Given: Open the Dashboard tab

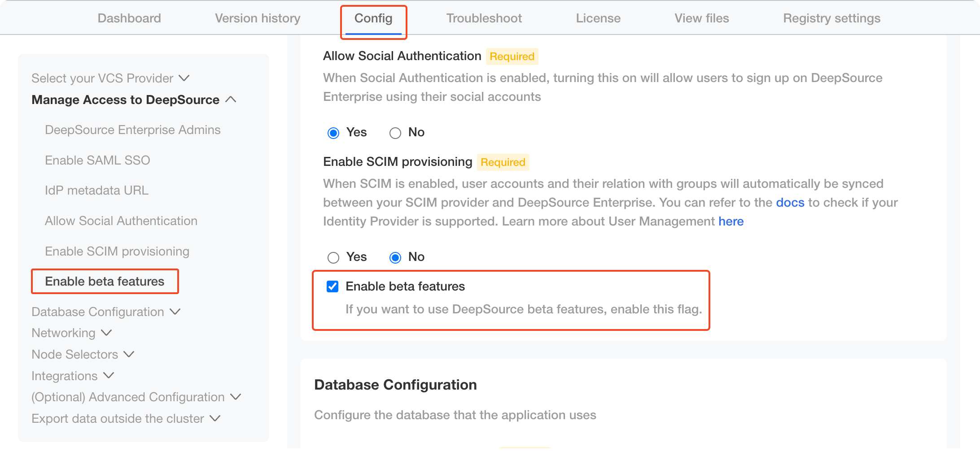Looking at the screenshot, I should [x=129, y=18].
